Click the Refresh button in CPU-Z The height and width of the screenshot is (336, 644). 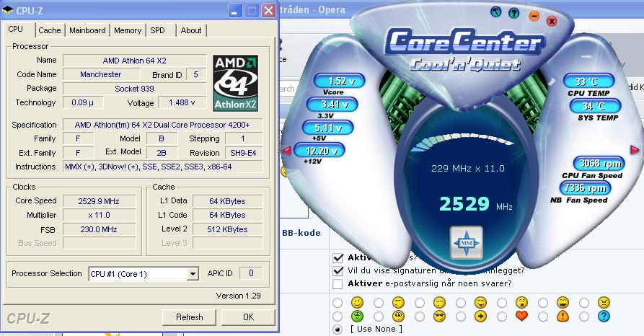tap(190, 317)
